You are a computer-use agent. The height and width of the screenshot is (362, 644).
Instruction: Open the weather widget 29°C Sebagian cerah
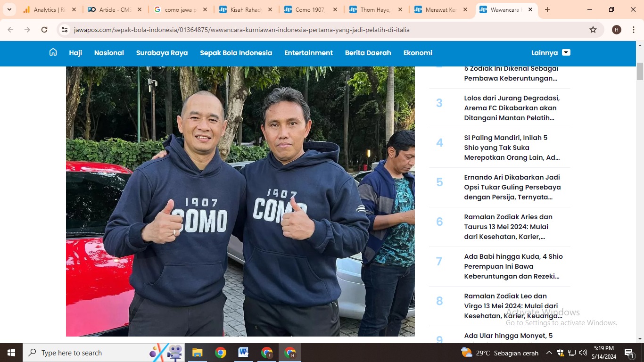click(499, 353)
